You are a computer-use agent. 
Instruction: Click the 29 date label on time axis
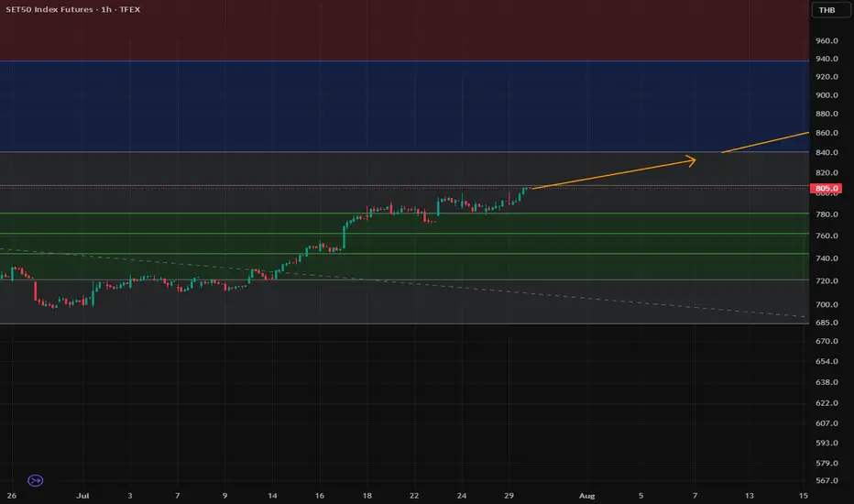(x=509, y=496)
